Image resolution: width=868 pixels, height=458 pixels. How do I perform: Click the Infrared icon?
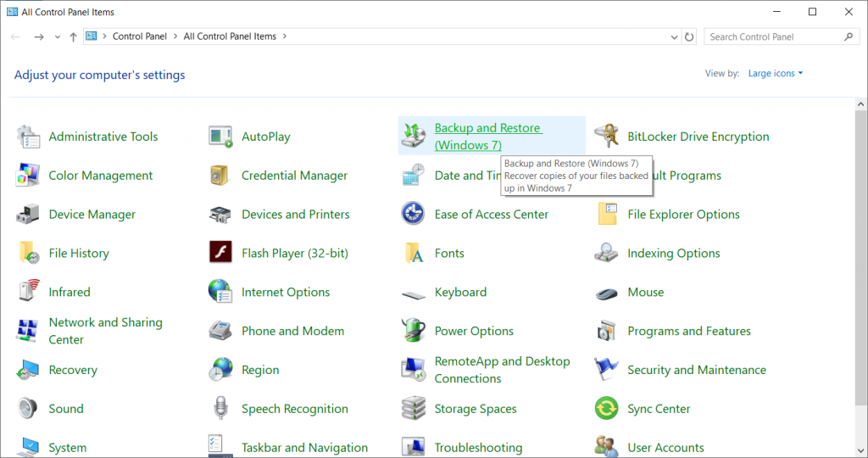29,290
